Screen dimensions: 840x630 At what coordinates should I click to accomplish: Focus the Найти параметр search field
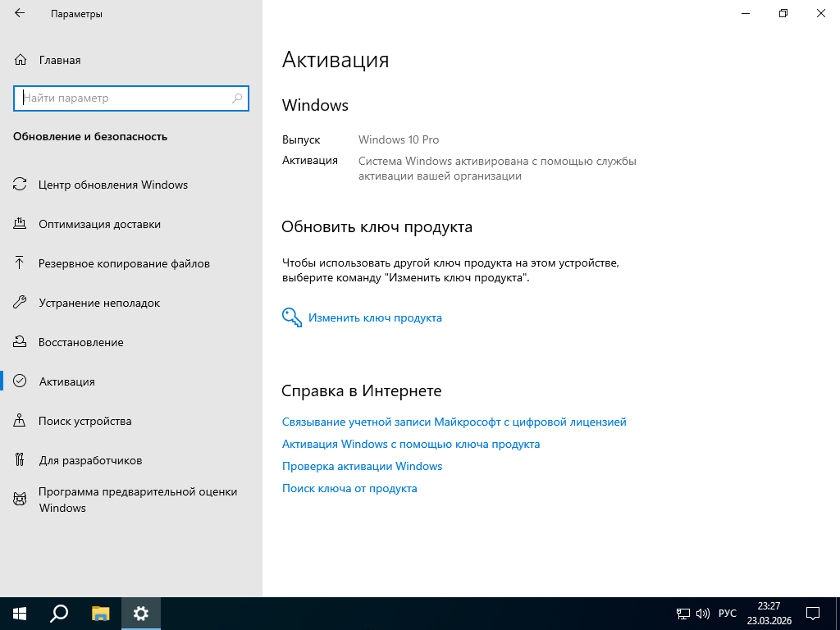coord(123,98)
